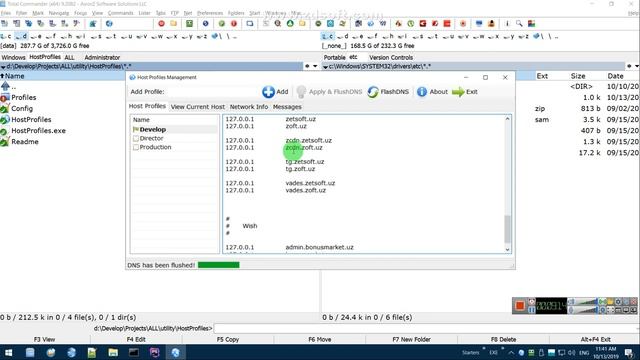
Task: Select the Readme file in left panel
Action: coord(24,142)
